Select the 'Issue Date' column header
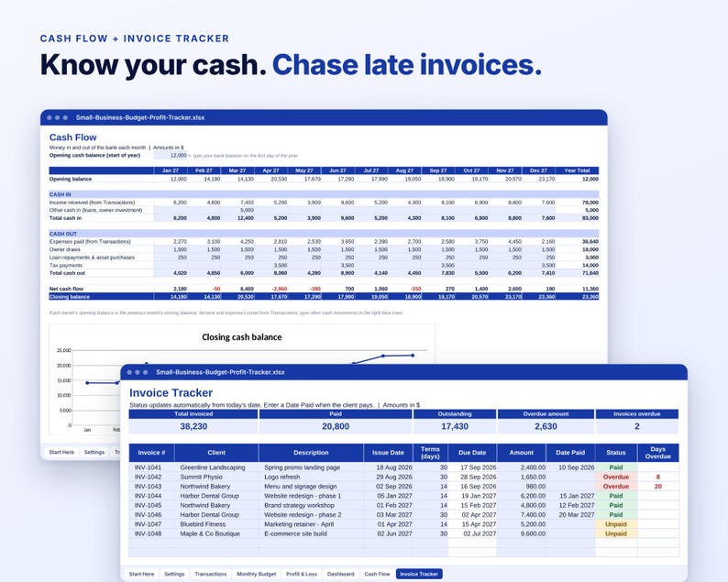This screenshot has width=728, height=582. [x=388, y=453]
